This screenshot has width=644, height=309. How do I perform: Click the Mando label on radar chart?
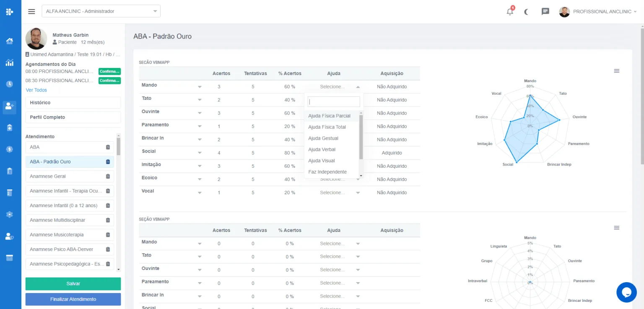pos(530,81)
